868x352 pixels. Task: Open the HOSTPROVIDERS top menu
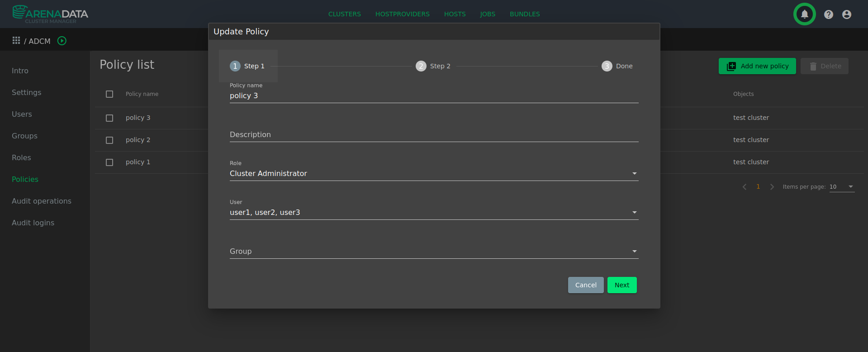403,14
